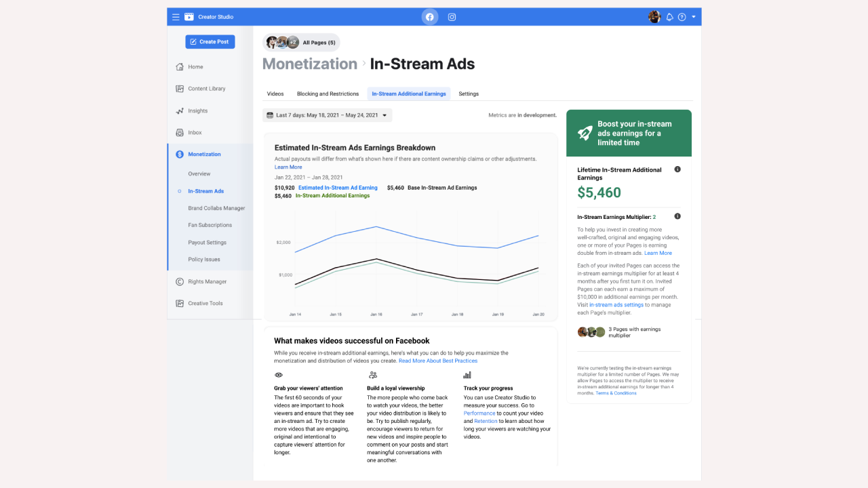
Task: Open the All Pages (5) selector
Action: click(301, 43)
